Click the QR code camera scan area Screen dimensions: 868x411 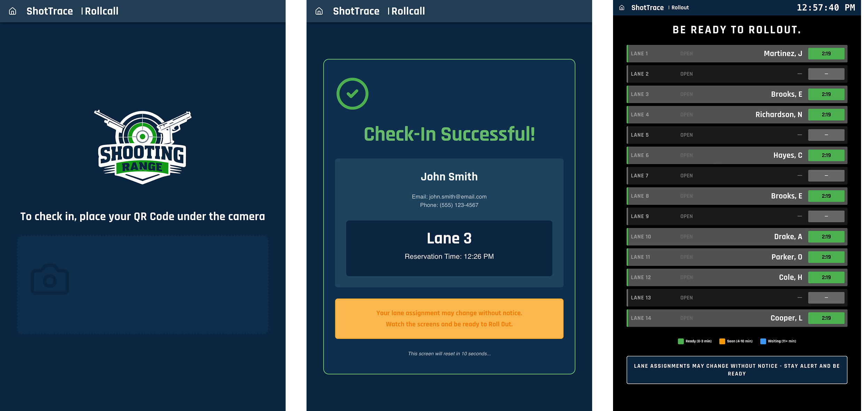(143, 285)
